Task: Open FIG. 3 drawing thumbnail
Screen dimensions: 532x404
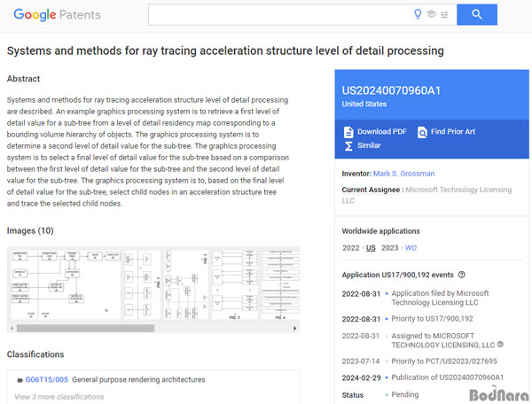Action: pos(235,284)
